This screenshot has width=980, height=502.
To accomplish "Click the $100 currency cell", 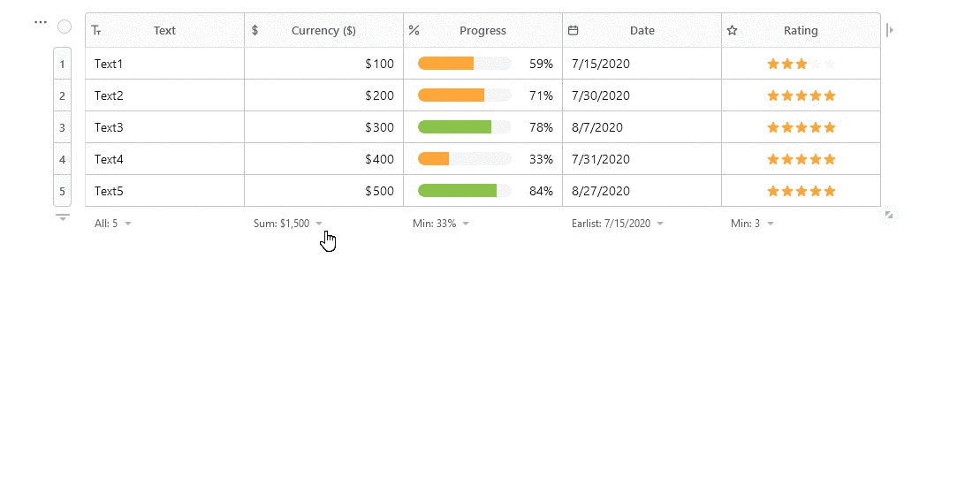I will coord(323,64).
